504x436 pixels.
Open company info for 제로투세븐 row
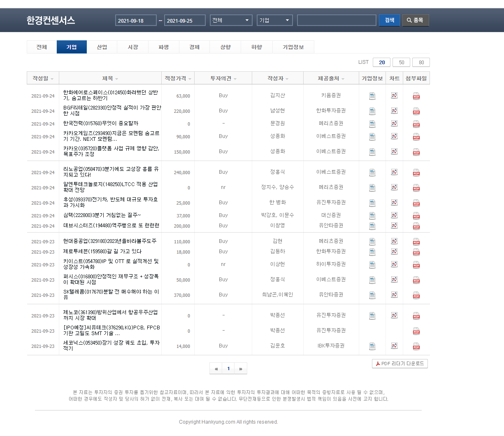coord(372,252)
